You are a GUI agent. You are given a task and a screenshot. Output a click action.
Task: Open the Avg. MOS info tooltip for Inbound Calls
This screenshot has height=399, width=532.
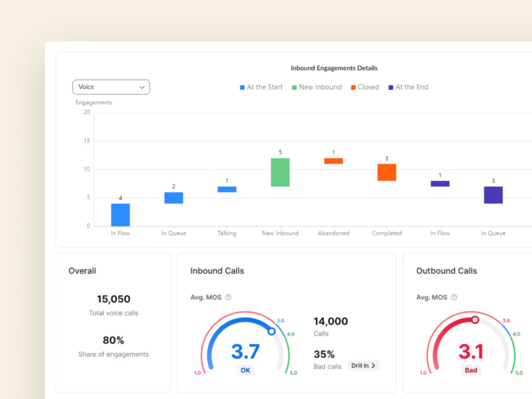click(229, 297)
